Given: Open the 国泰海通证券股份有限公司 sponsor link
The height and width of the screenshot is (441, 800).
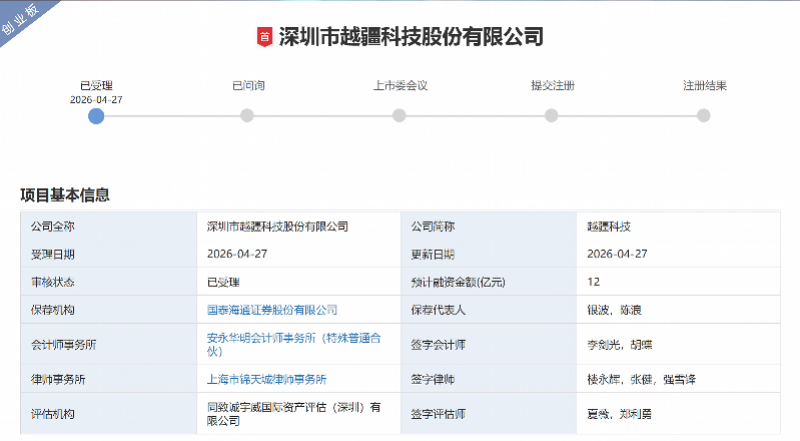Looking at the screenshot, I should point(271,310).
